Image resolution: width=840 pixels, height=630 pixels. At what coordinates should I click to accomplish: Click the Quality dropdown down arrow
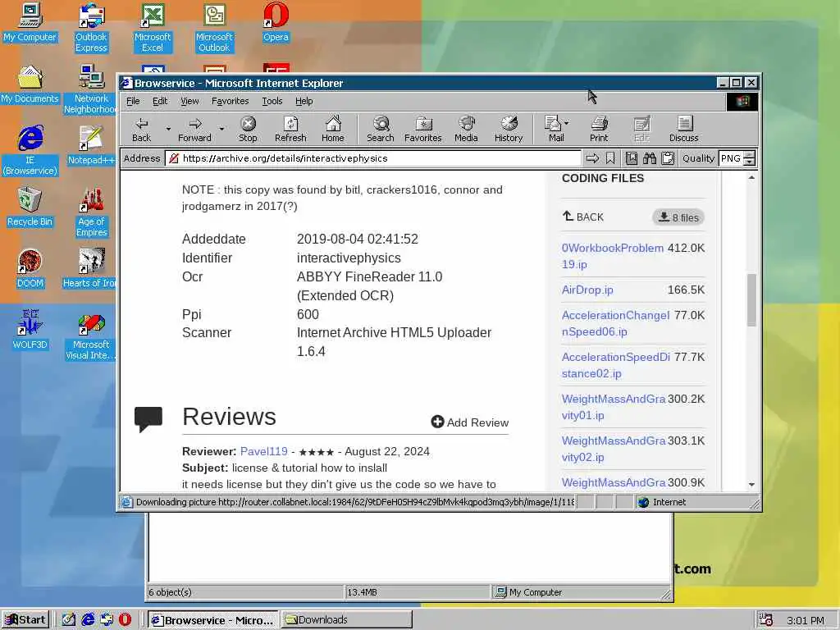[x=750, y=162]
